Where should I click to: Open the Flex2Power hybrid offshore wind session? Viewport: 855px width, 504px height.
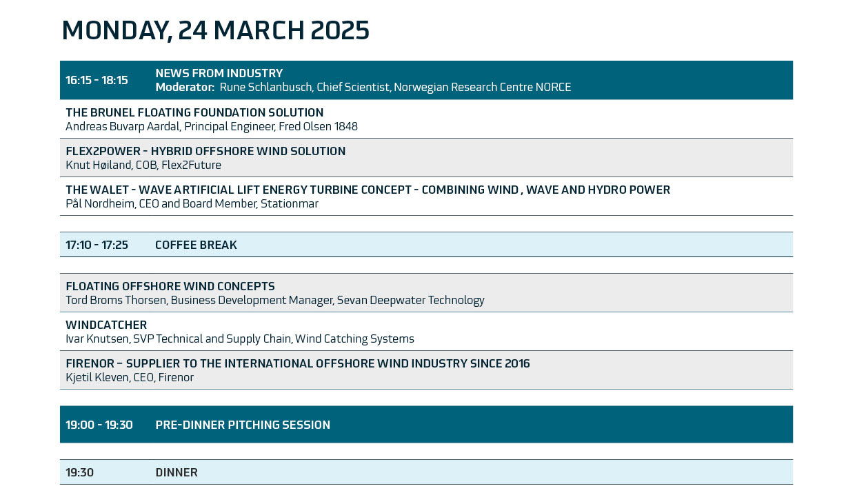click(x=205, y=151)
